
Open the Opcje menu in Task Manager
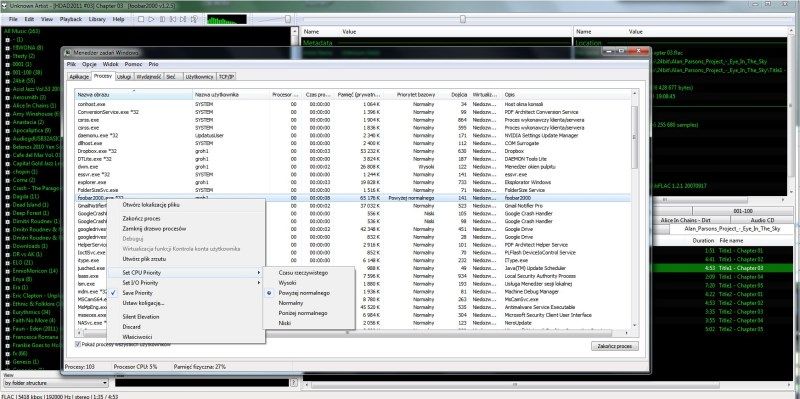click(x=89, y=64)
